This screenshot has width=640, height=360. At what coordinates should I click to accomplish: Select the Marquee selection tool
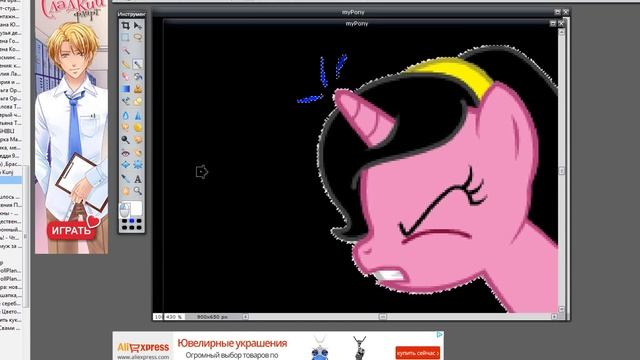click(126, 38)
